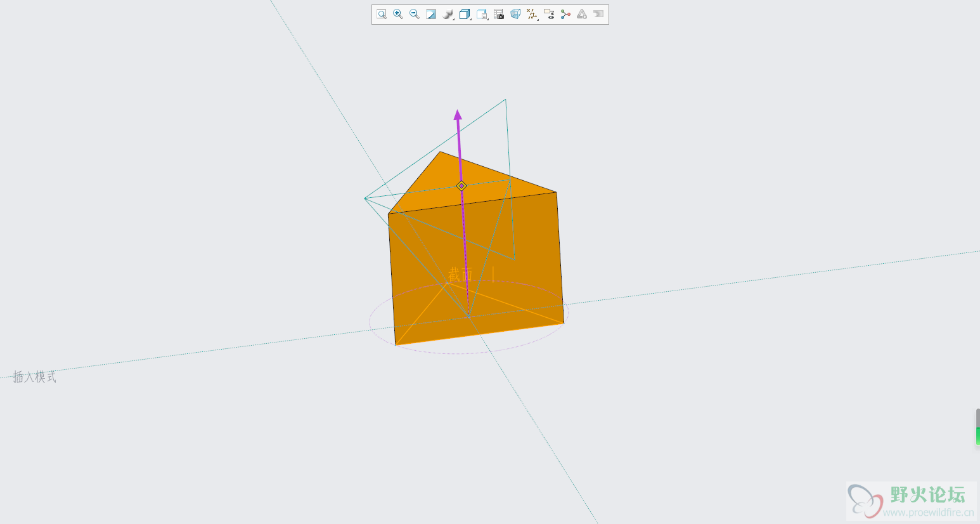Click the last grayed toolbar icon
The height and width of the screenshot is (524, 980).
pyautogui.click(x=598, y=14)
